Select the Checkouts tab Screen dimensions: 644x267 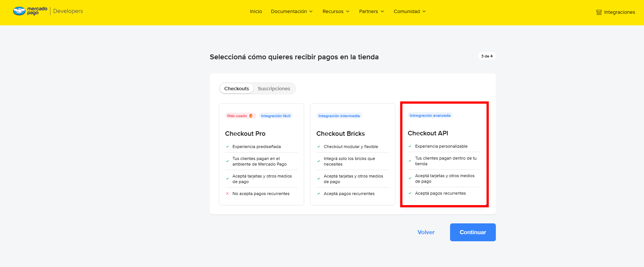[x=237, y=88]
